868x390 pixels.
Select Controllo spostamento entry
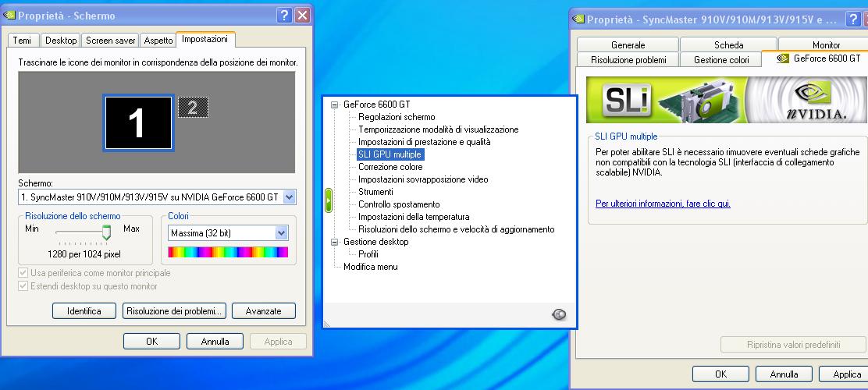coord(399,204)
